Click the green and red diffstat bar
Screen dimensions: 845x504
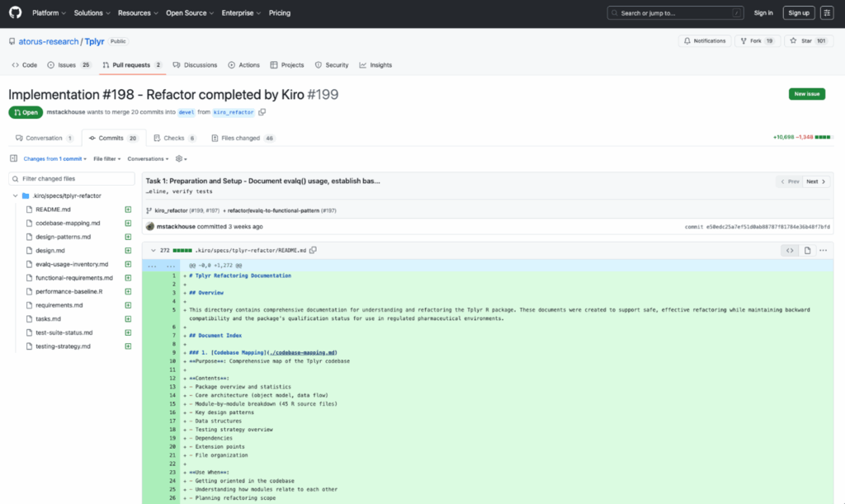824,138
